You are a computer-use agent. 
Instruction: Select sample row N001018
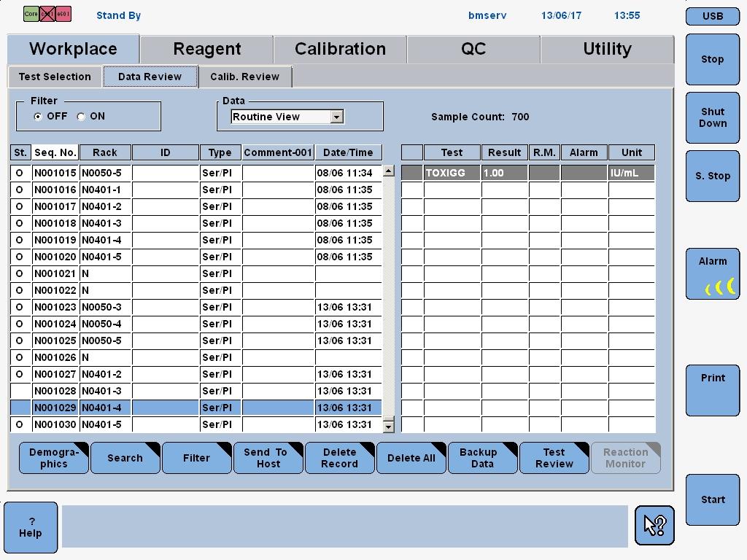click(196, 223)
